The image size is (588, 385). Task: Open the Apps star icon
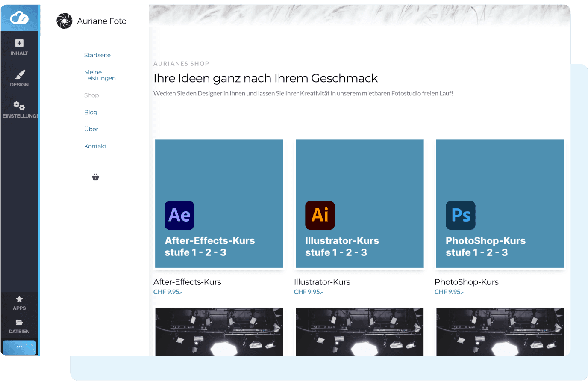19,299
